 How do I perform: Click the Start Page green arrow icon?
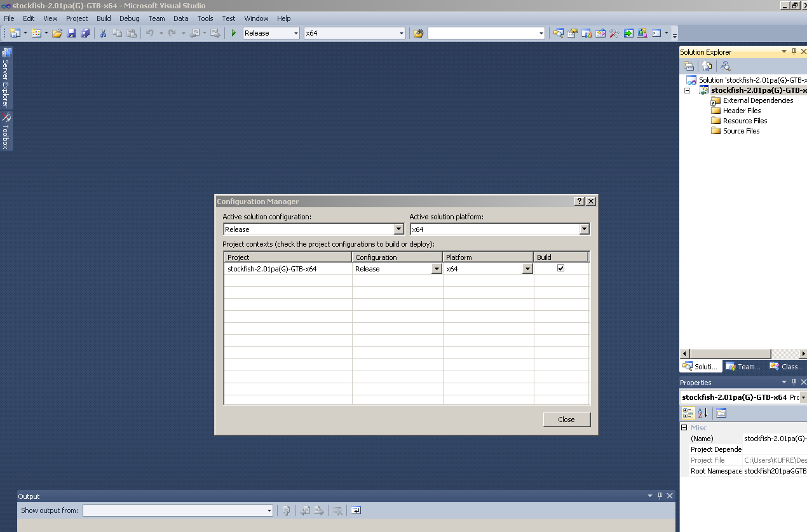point(628,33)
